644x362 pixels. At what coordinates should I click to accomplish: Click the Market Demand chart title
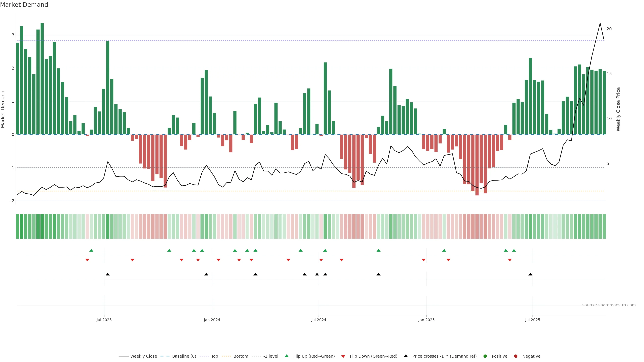pyautogui.click(x=24, y=5)
